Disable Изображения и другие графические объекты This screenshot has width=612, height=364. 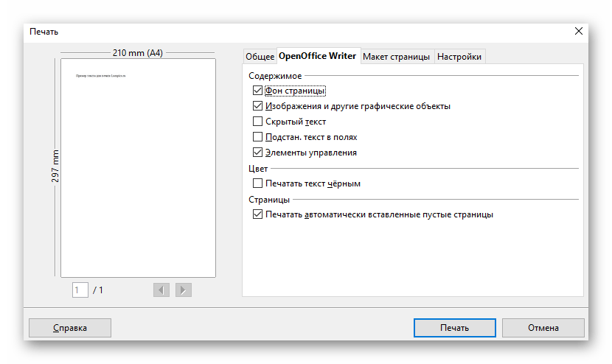(257, 106)
